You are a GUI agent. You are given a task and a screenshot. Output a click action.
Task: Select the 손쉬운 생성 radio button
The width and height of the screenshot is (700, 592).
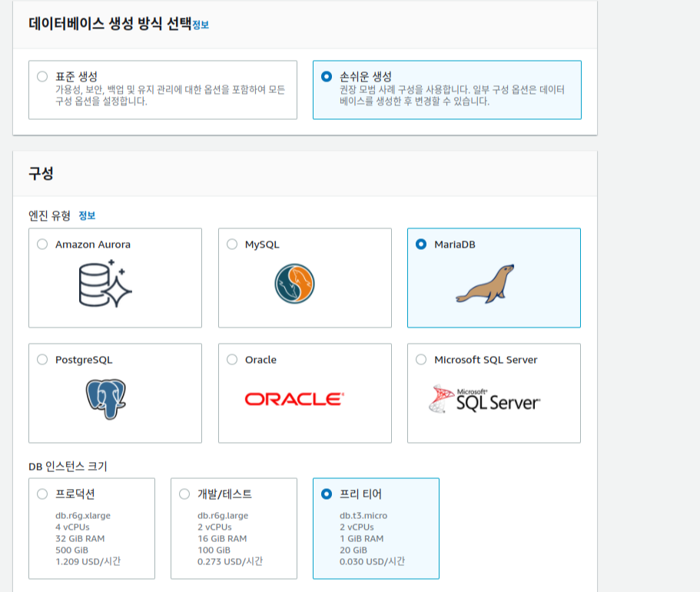[x=327, y=76]
